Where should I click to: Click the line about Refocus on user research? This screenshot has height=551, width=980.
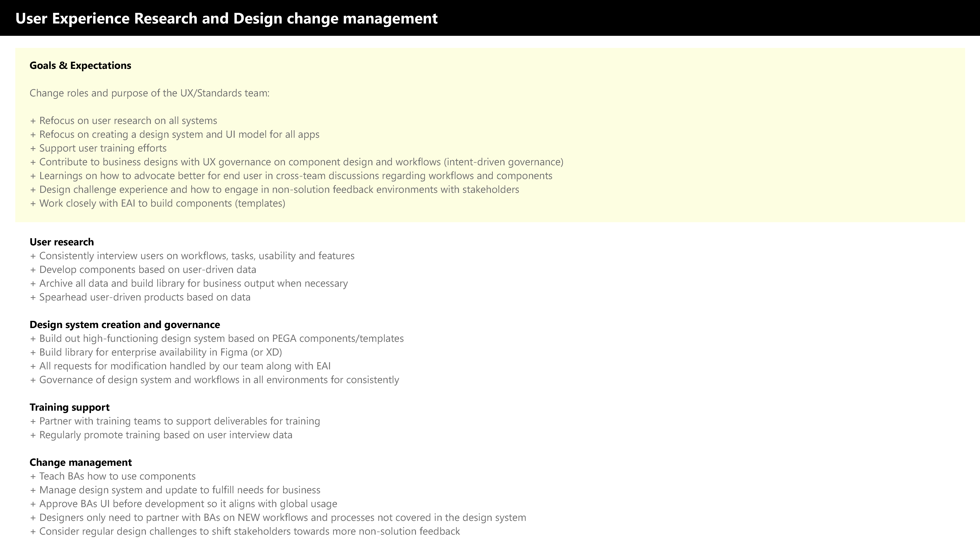click(x=123, y=120)
